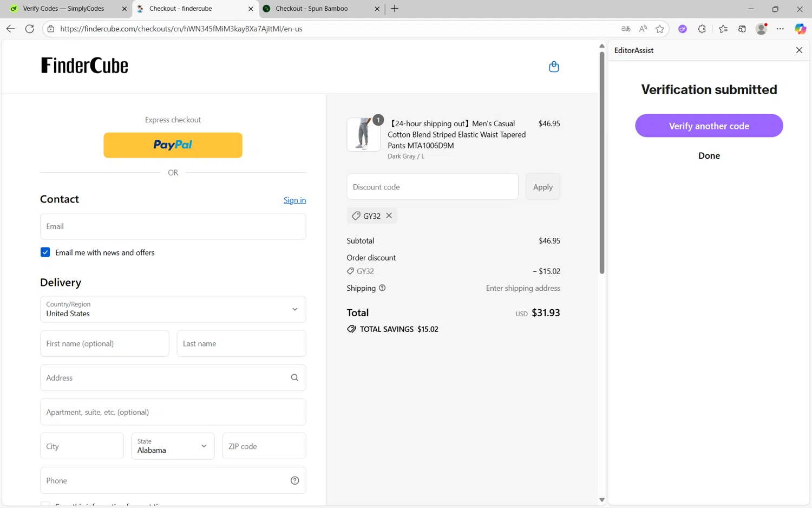Click the Enter shipping address text
The height and width of the screenshot is (508, 812).
point(523,288)
